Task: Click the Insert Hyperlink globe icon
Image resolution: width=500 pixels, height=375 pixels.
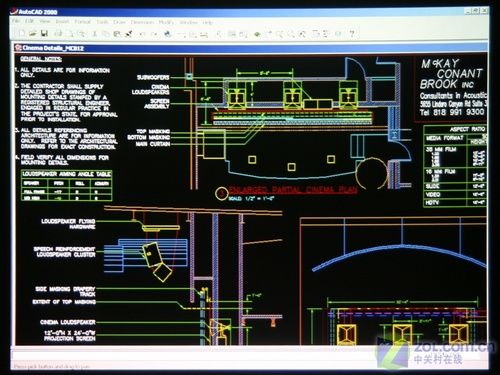Action: pyautogui.click(x=168, y=34)
